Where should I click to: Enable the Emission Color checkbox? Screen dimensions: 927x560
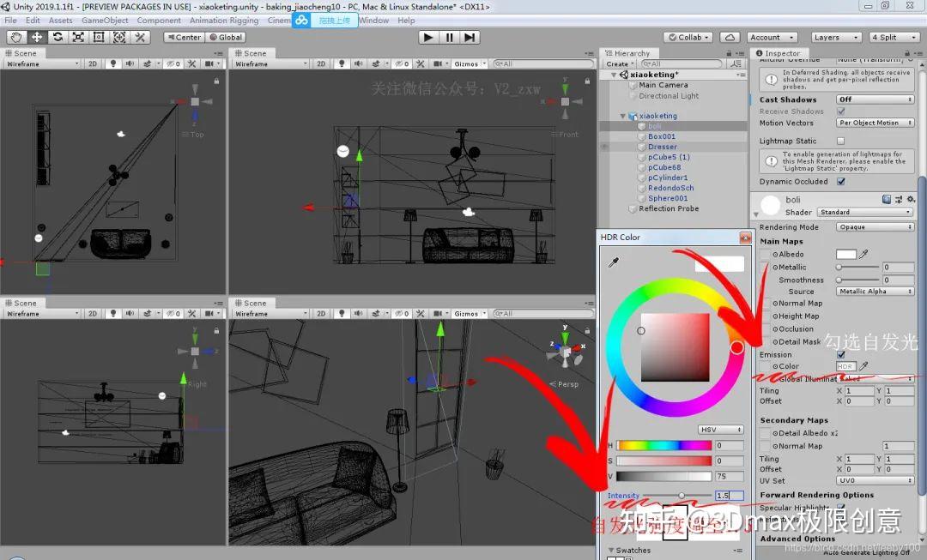(x=840, y=354)
